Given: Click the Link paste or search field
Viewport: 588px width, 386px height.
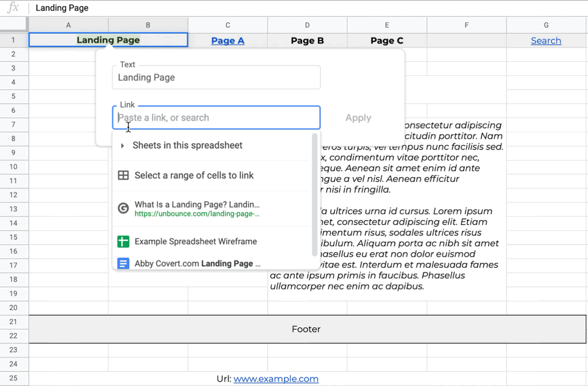Looking at the screenshot, I should pyautogui.click(x=216, y=118).
